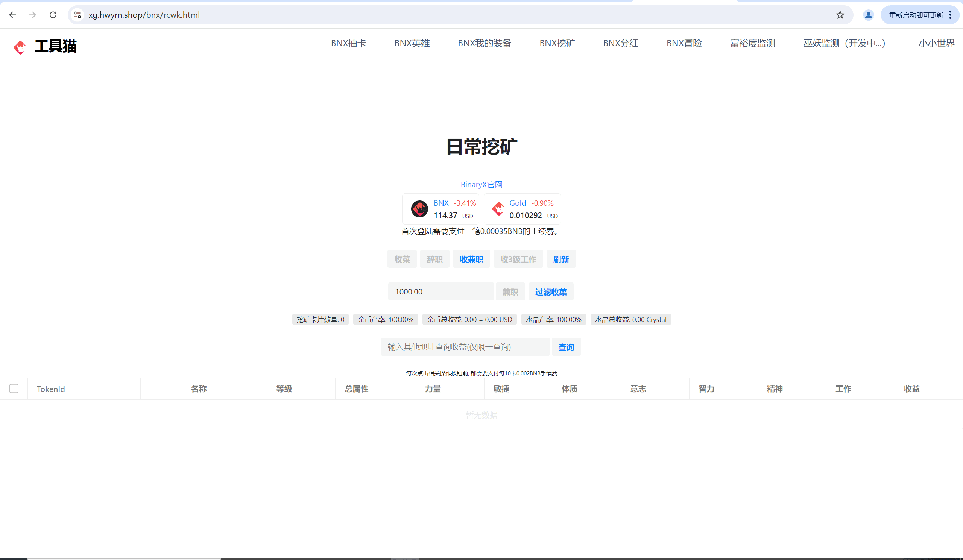
Task: Open the BinaryX官网 link
Action: [481, 185]
